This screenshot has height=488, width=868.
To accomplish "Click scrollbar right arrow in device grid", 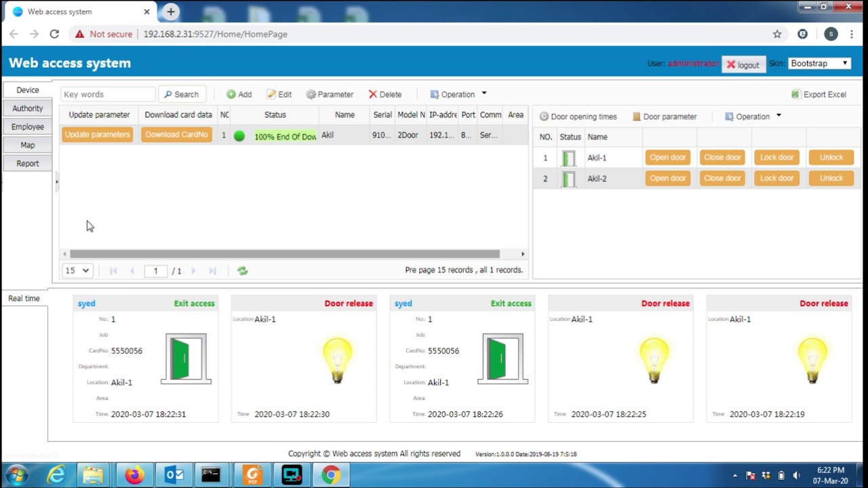I will [523, 253].
